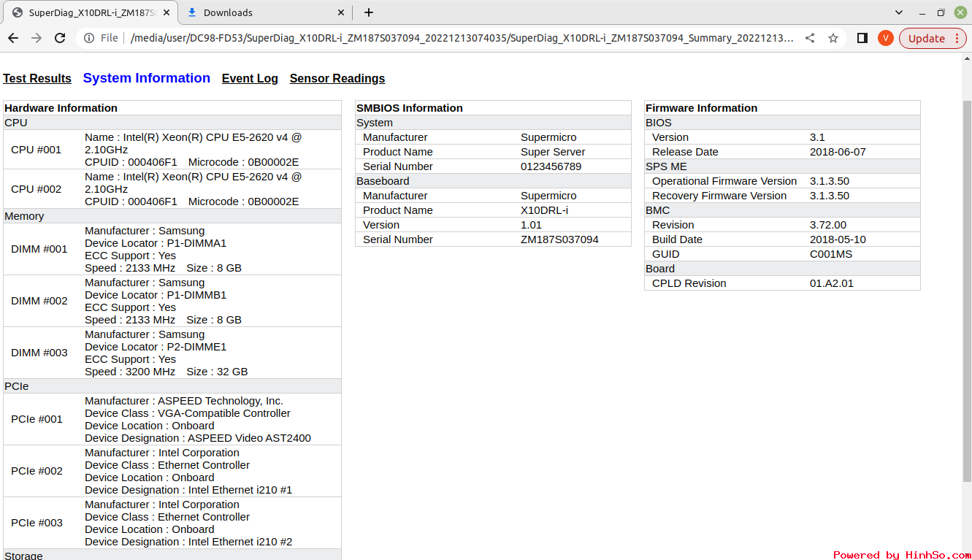Click the DIMM #002 row label

point(39,301)
